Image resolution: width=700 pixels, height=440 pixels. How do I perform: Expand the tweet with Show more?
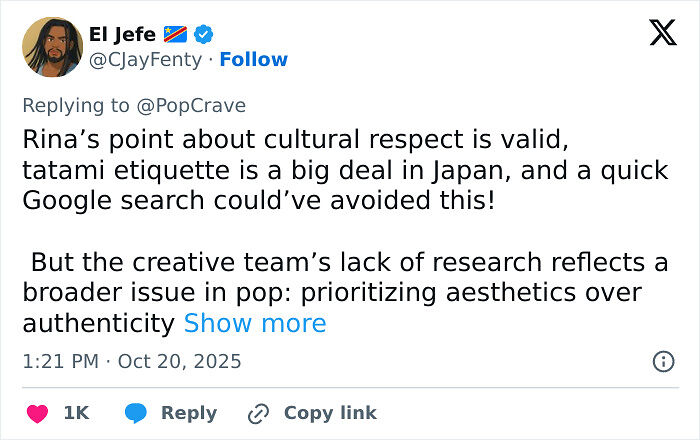(255, 323)
